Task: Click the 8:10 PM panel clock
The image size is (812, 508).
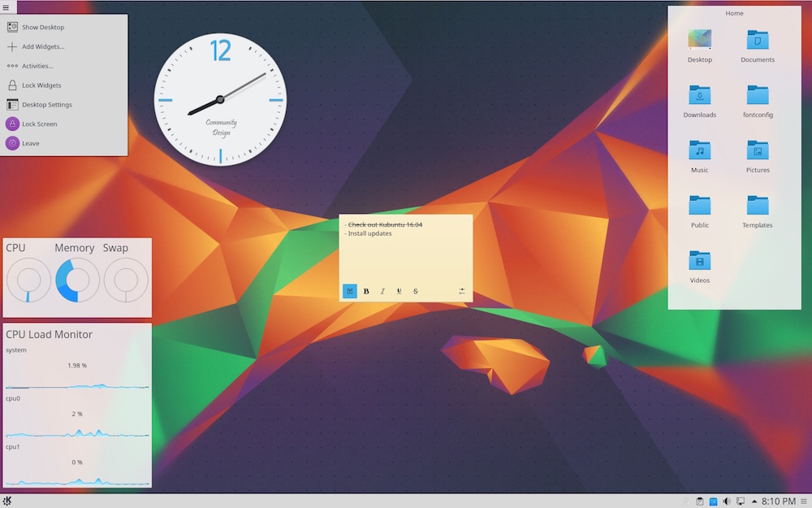Action: 778,501
